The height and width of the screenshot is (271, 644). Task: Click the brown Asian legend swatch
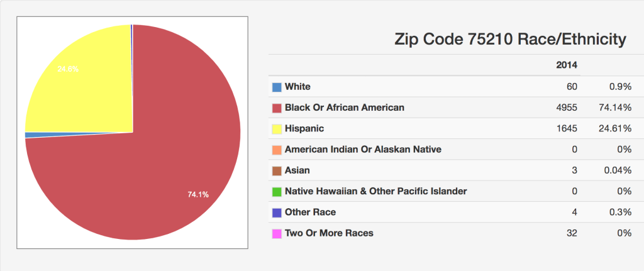pos(277,171)
